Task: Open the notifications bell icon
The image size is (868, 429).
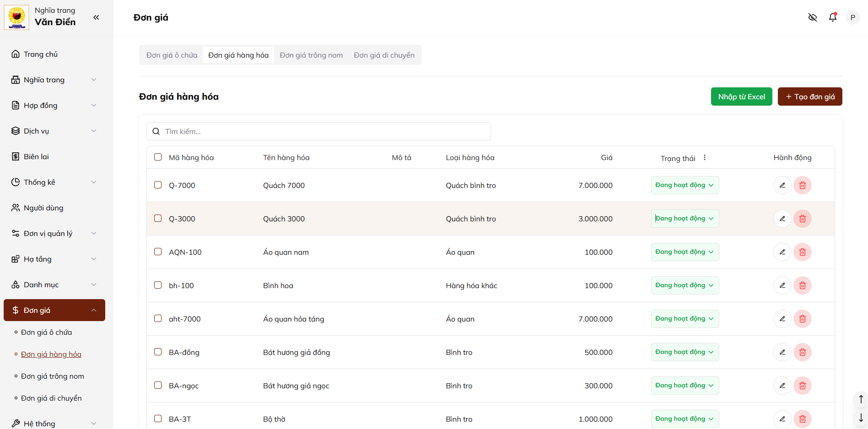Action: click(x=832, y=17)
